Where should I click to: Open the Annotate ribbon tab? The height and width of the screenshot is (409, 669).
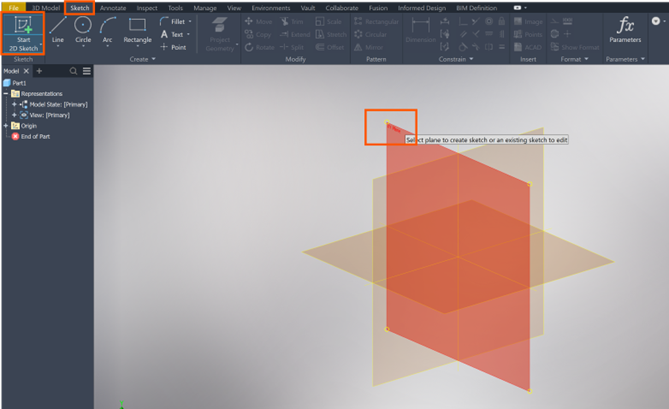113,7
